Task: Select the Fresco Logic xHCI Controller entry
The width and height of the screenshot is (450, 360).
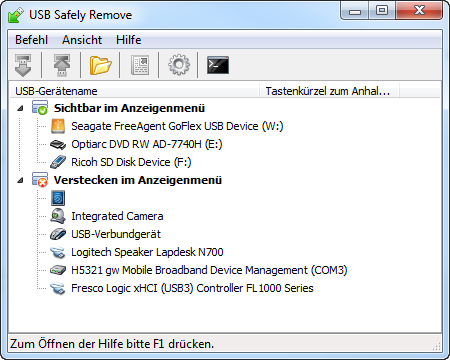Action: click(192, 288)
